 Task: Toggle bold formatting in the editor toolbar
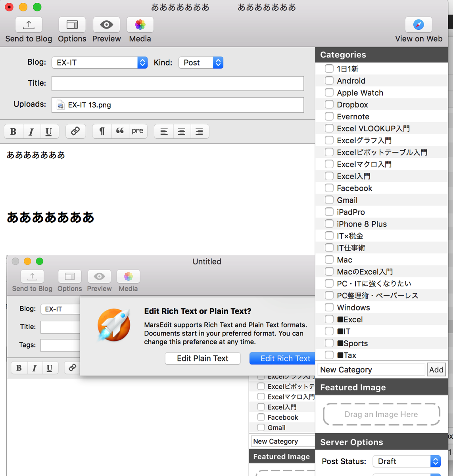click(13, 131)
